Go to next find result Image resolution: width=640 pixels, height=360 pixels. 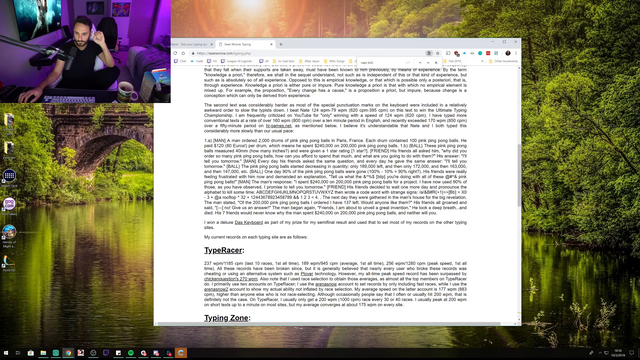428,62
